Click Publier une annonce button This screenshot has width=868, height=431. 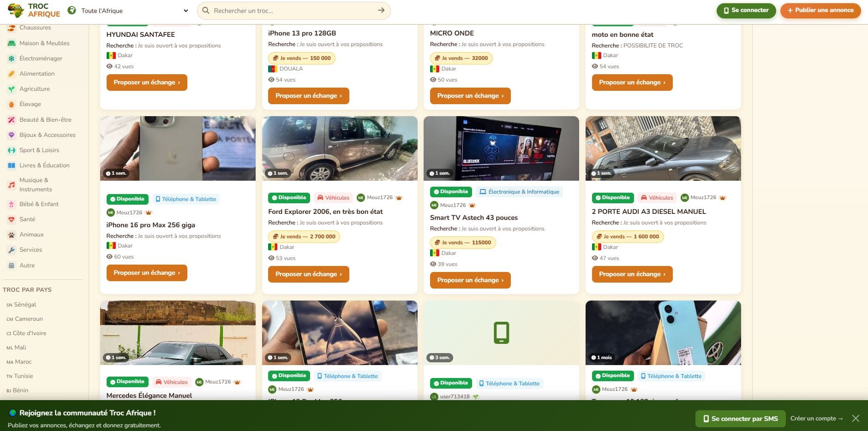click(820, 10)
